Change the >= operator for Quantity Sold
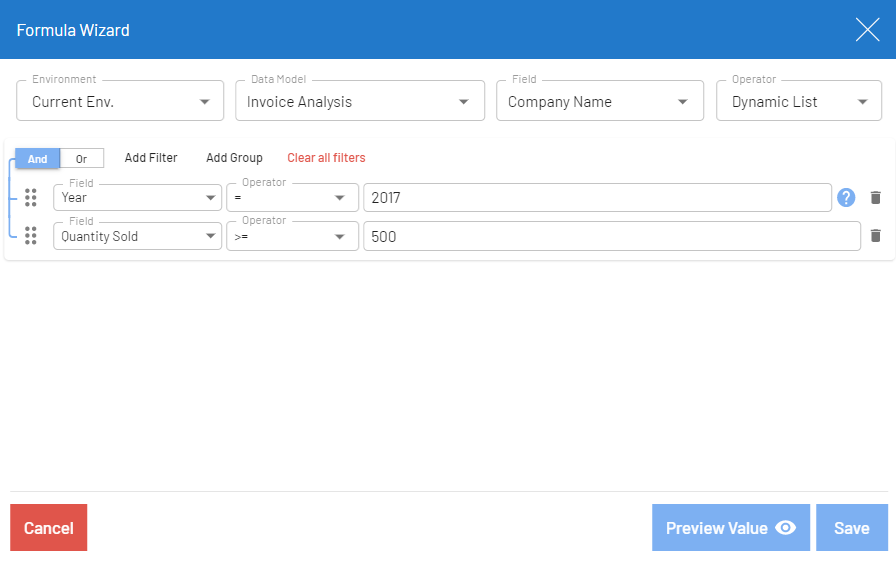The height and width of the screenshot is (562, 896). coord(292,236)
